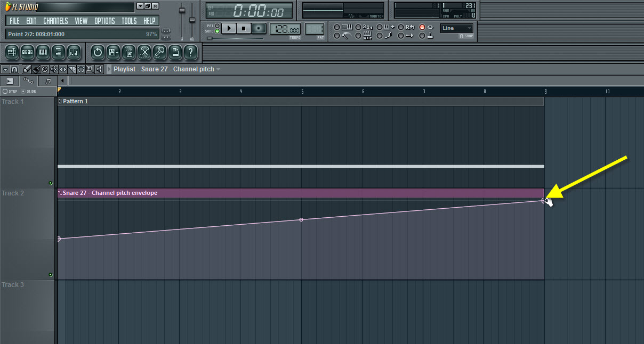The image size is (644, 344).
Task: Click the main volume slider knob
Action: [x=182, y=10]
